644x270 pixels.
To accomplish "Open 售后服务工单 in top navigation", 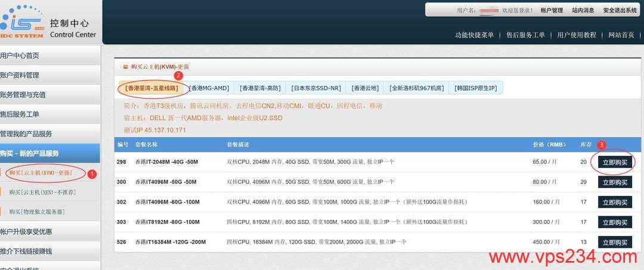I will pos(525,35).
